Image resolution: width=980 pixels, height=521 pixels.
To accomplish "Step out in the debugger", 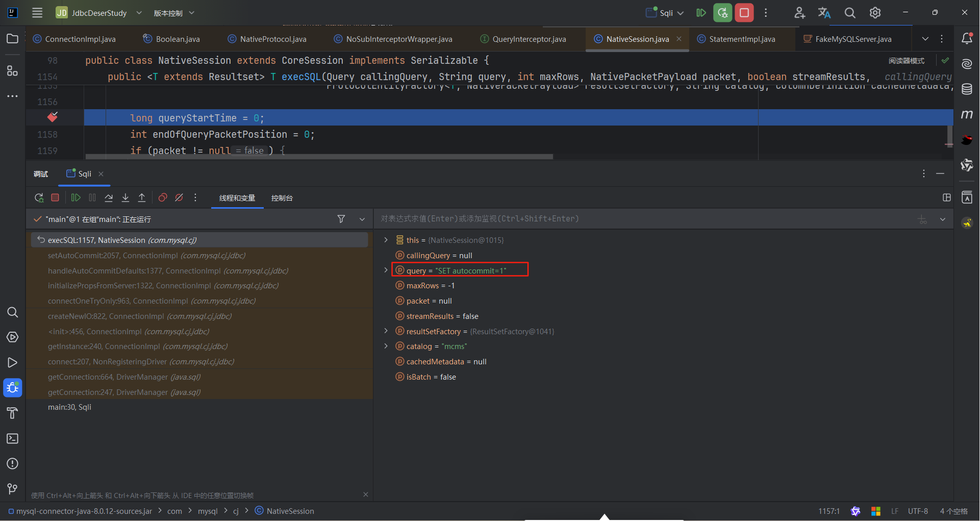I will 142,197.
